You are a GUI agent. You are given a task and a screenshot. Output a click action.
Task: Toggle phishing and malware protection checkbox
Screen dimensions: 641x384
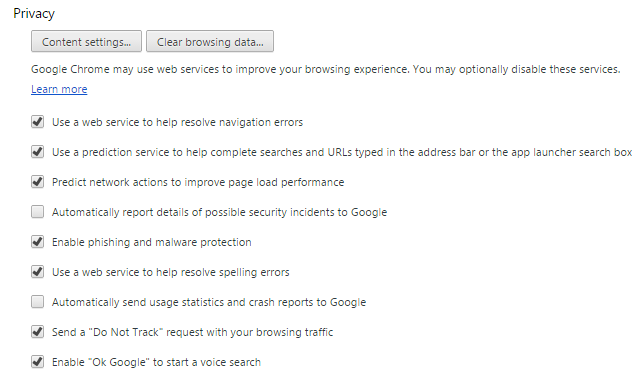(x=38, y=242)
